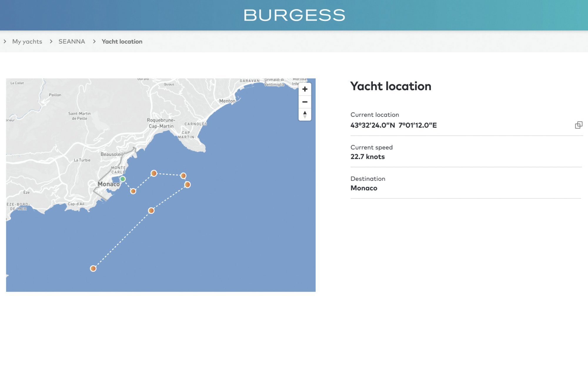Viewport: 588px width, 392px height.
Task: Copy current location coordinates
Action: 579,125
